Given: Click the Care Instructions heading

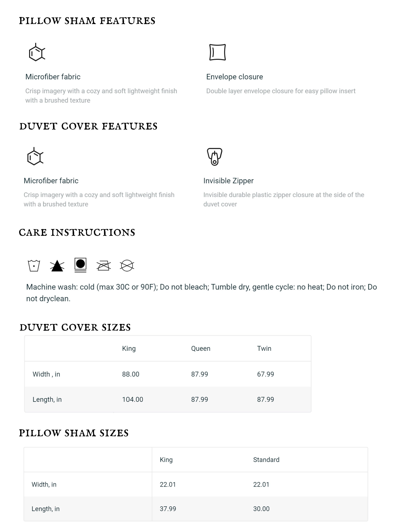Looking at the screenshot, I should coord(77,233).
